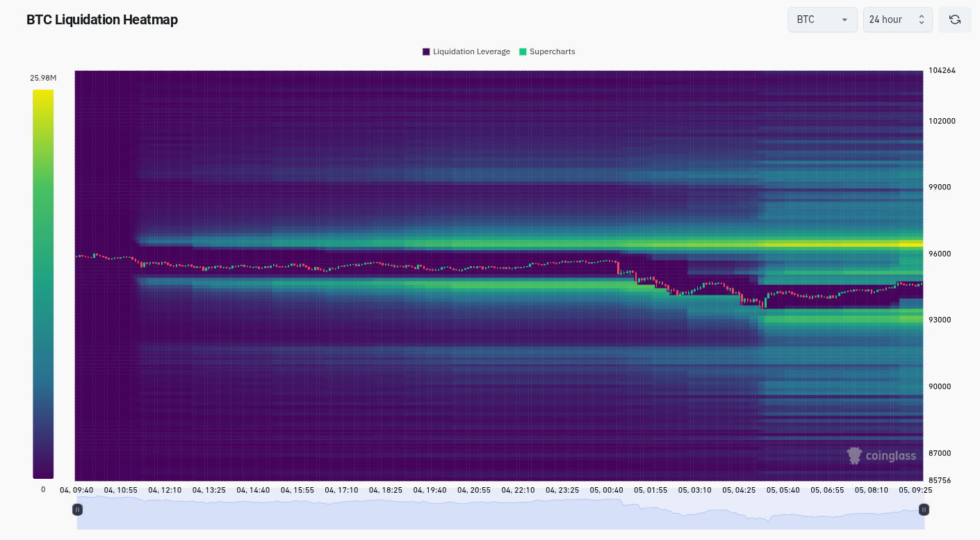980x540 pixels.
Task: Click the up/down arrows in 24 hour selector
Action: [x=922, y=19]
